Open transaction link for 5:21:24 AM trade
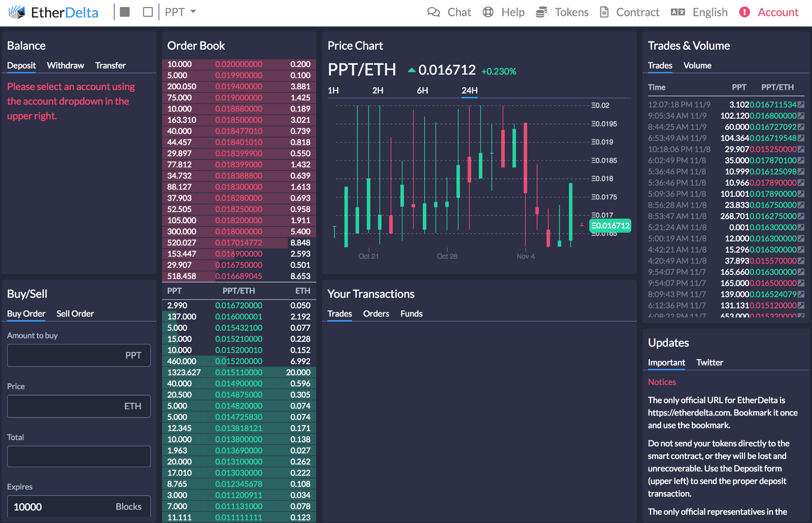This screenshot has width=812, height=523. [x=801, y=227]
